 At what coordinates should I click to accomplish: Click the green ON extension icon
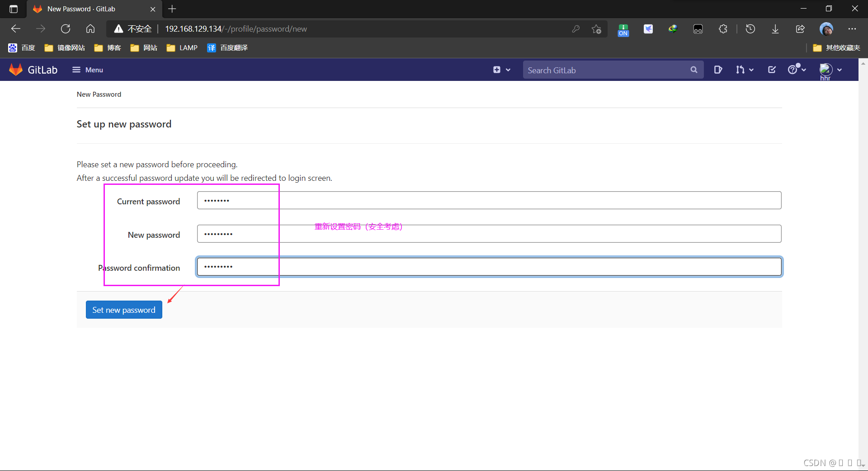[623, 29]
